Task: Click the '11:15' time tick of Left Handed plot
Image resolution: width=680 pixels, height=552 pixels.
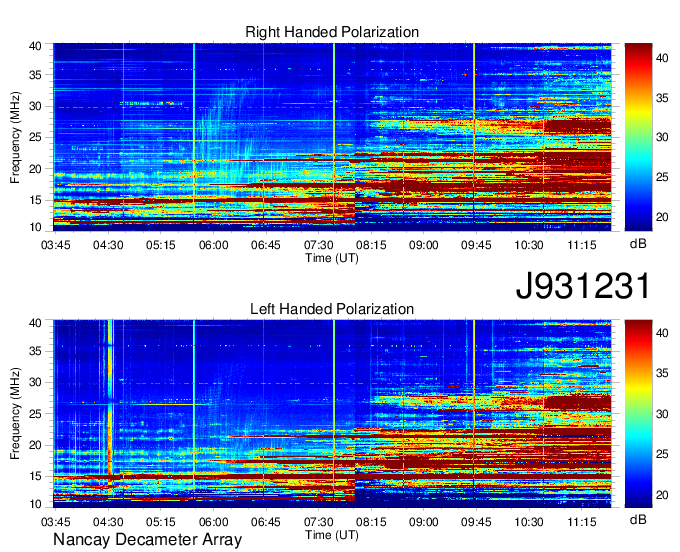Action: [x=582, y=522]
